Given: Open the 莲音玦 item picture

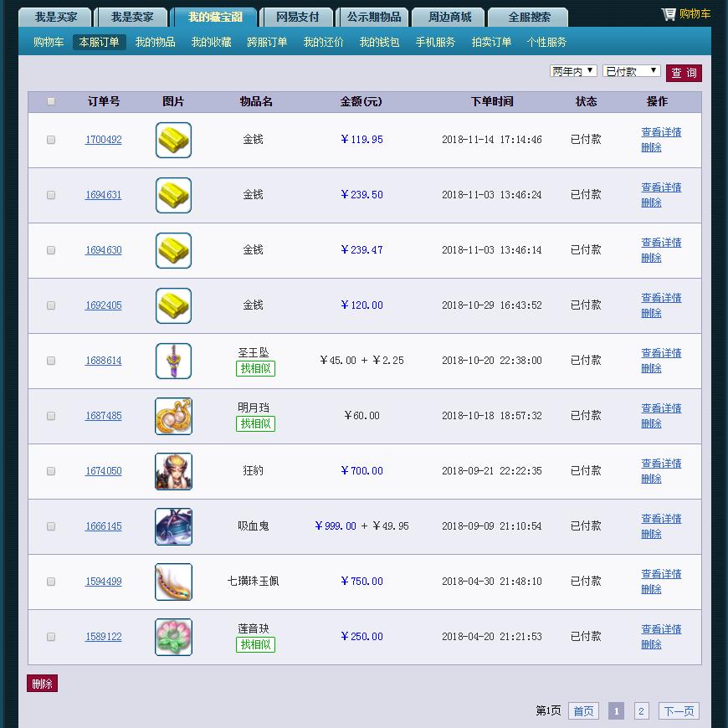Looking at the screenshot, I should (x=173, y=637).
